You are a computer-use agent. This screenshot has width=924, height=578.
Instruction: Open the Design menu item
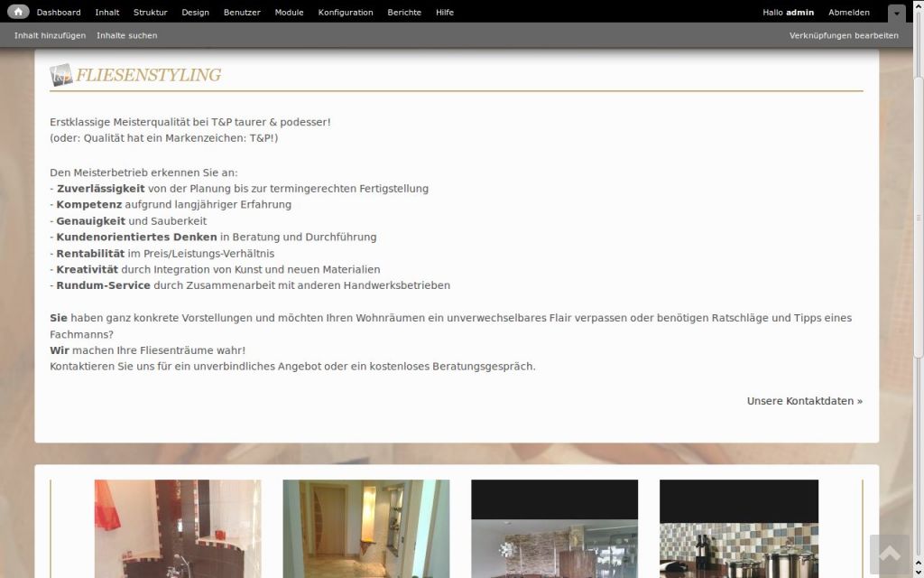pyautogui.click(x=195, y=13)
